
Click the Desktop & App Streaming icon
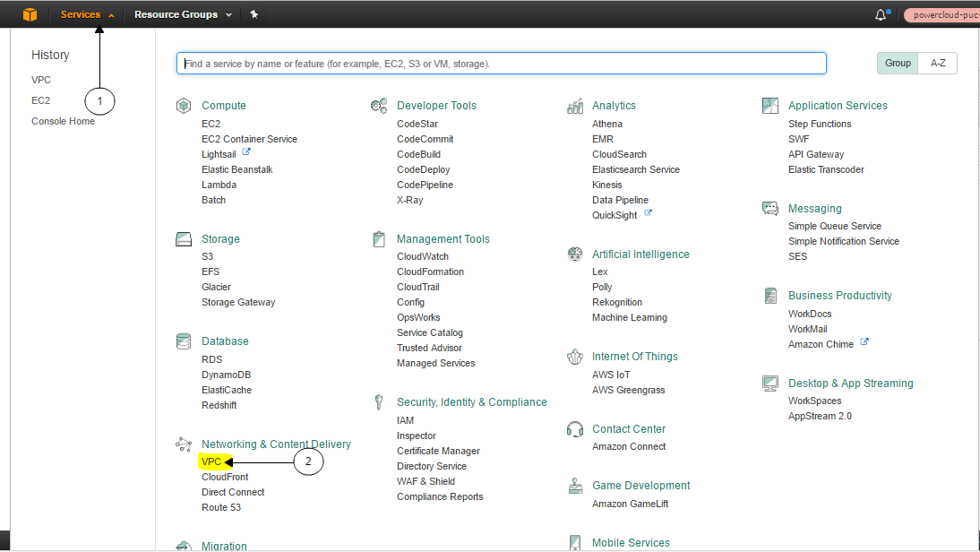pos(770,384)
